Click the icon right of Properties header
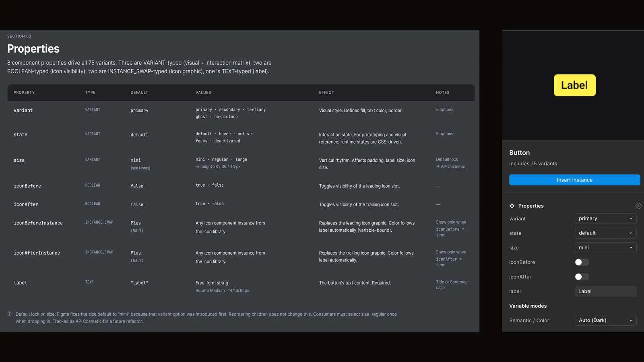This screenshot has width=644, height=362. (638, 206)
